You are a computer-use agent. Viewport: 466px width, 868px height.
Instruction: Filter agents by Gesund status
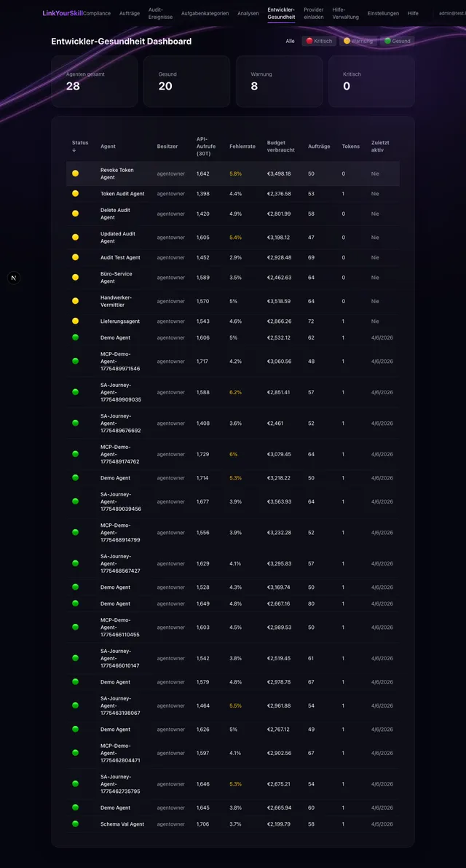[x=398, y=41]
